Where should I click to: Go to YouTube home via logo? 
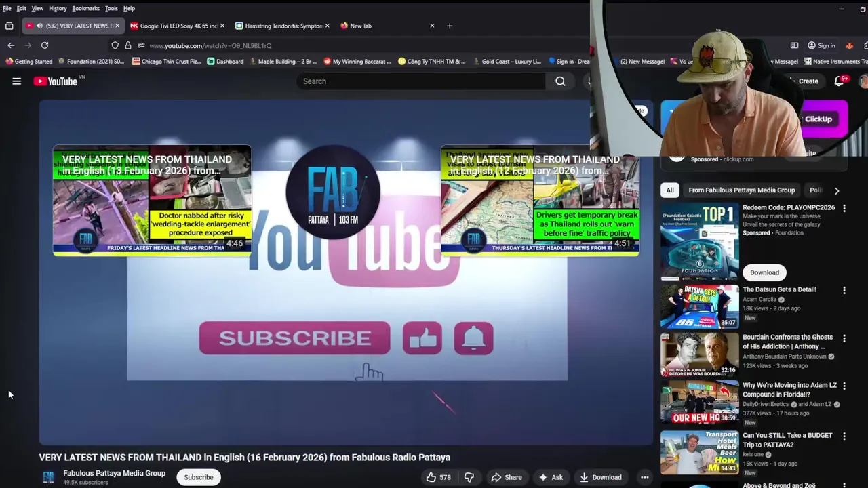(55, 81)
